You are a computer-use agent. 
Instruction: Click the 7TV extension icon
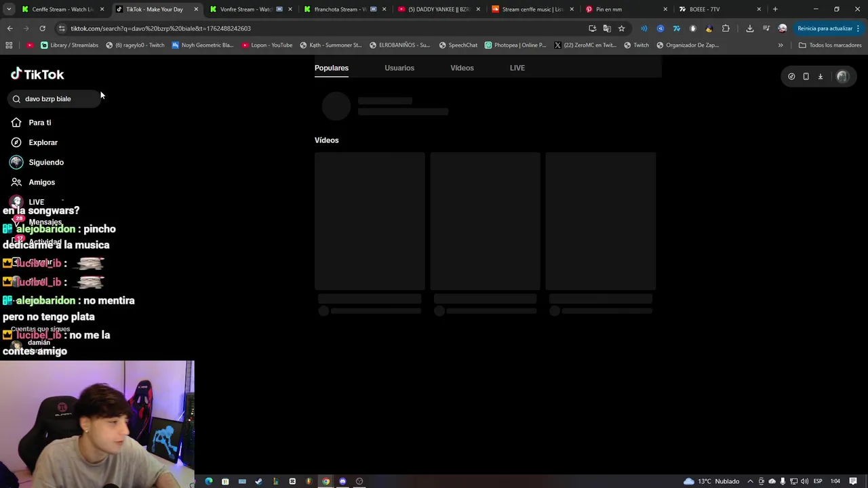676,28
